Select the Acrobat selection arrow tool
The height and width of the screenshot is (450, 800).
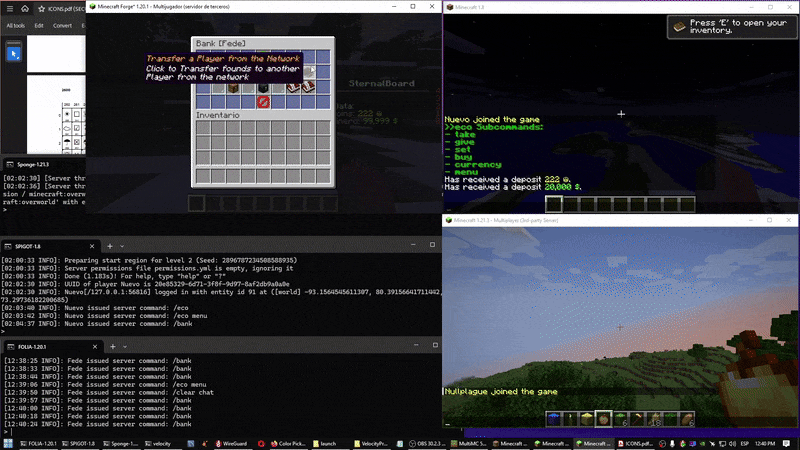pyautogui.click(x=14, y=53)
